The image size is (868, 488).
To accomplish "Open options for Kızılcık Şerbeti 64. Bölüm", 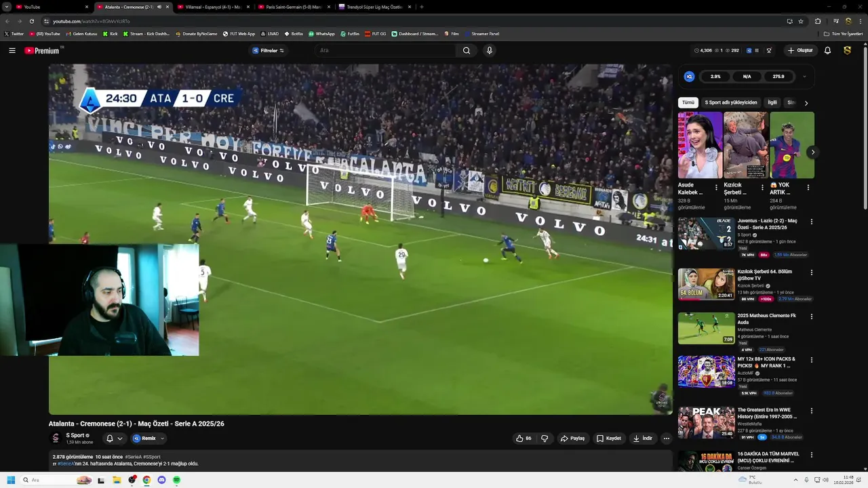I will click(x=811, y=272).
